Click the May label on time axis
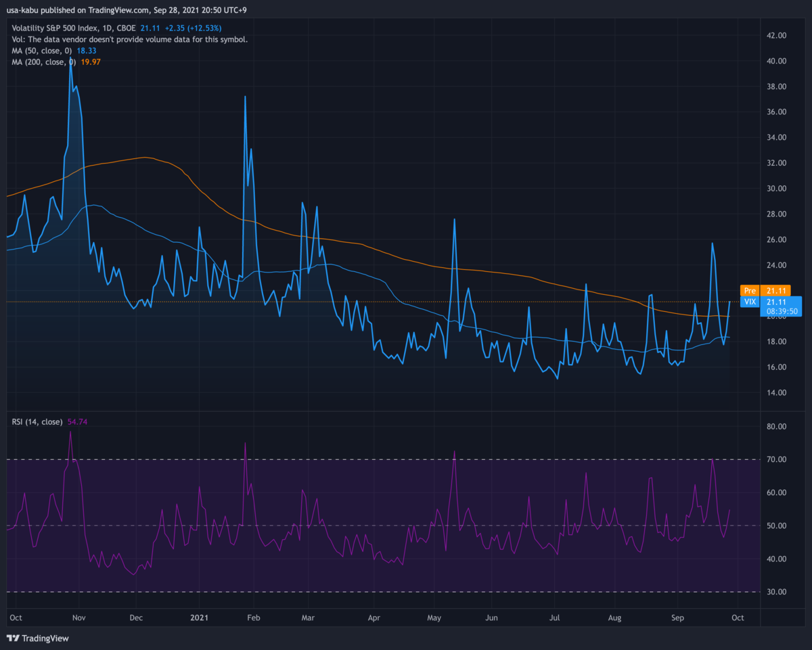Screen dimensions: 812x650 pyautogui.click(x=434, y=618)
